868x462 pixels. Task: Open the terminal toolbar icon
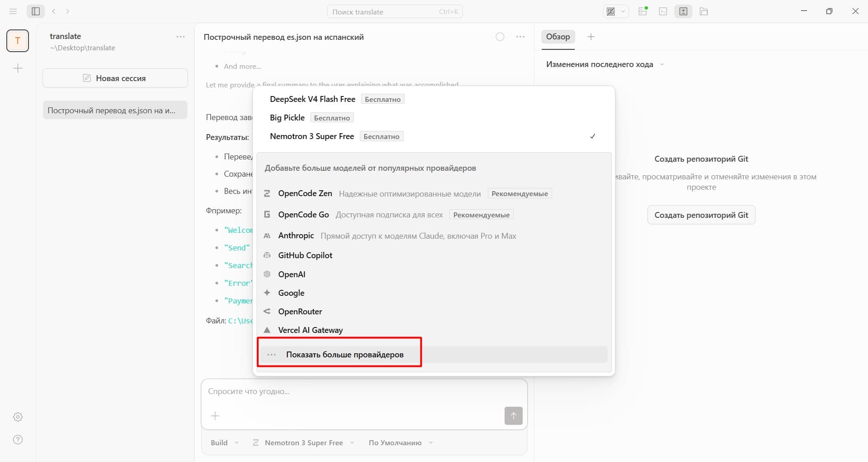[x=663, y=11]
